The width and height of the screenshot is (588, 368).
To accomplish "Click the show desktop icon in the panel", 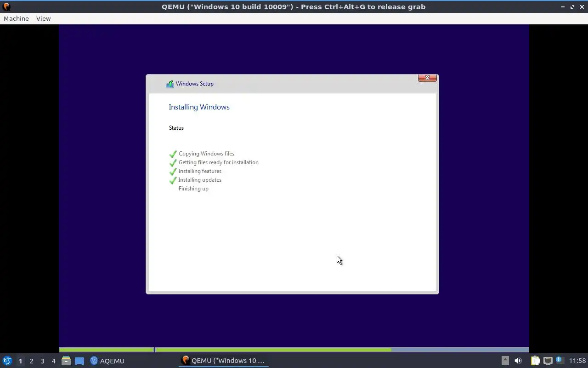I will click(79, 361).
